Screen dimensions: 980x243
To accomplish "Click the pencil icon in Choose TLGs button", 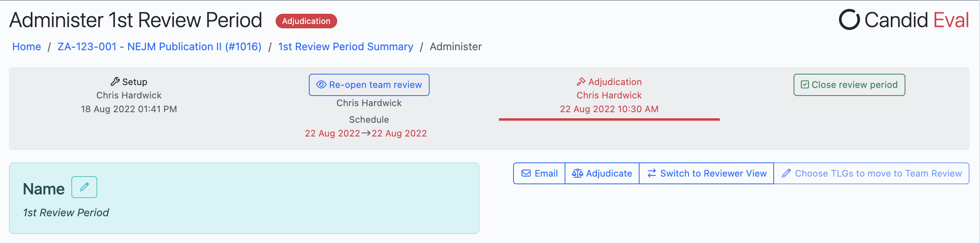I will coord(786,173).
